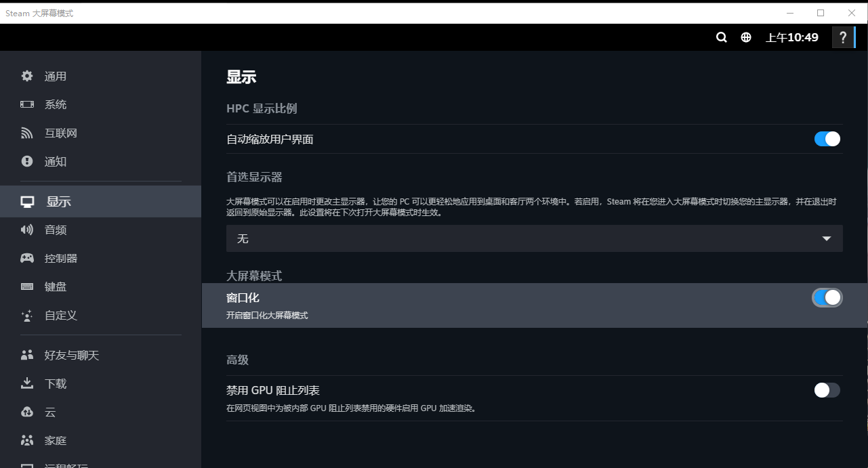Viewport: 868px width, 468px height.
Task: Disable the 窗口化 toggle
Action: coord(827,297)
